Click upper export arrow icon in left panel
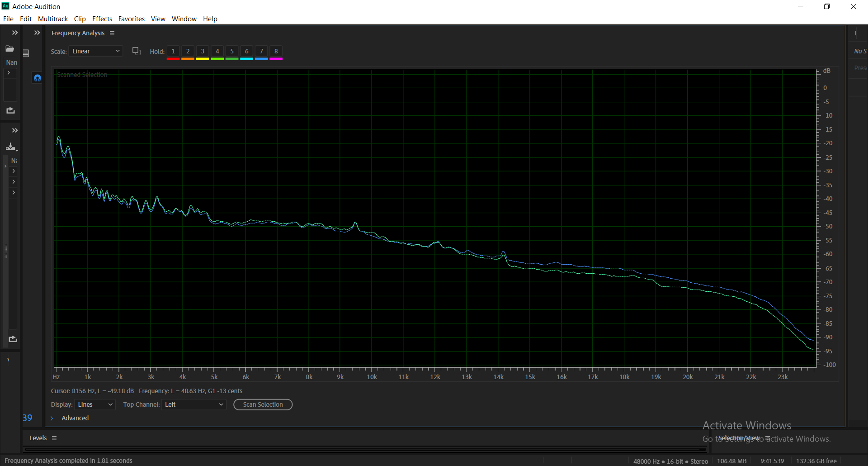The image size is (868, 466). click(10, 110)
